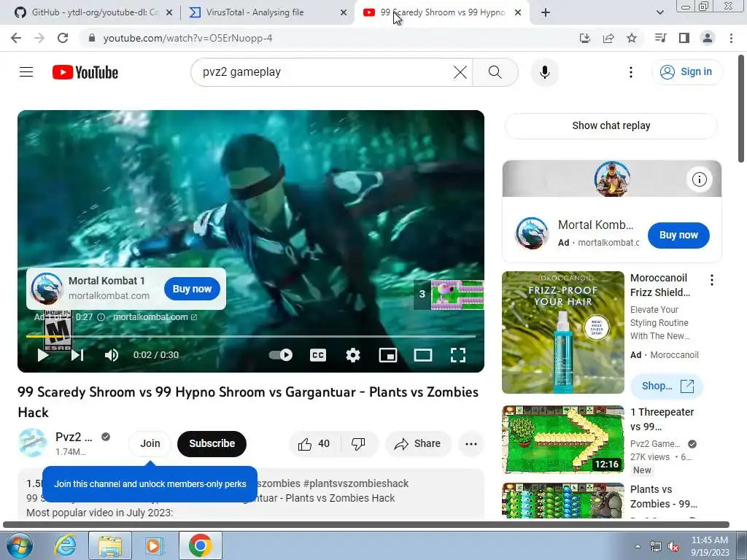Click the upcoming video preview thumbnail
This screenshot has height=560, width=747.
[x=457, y=295]
